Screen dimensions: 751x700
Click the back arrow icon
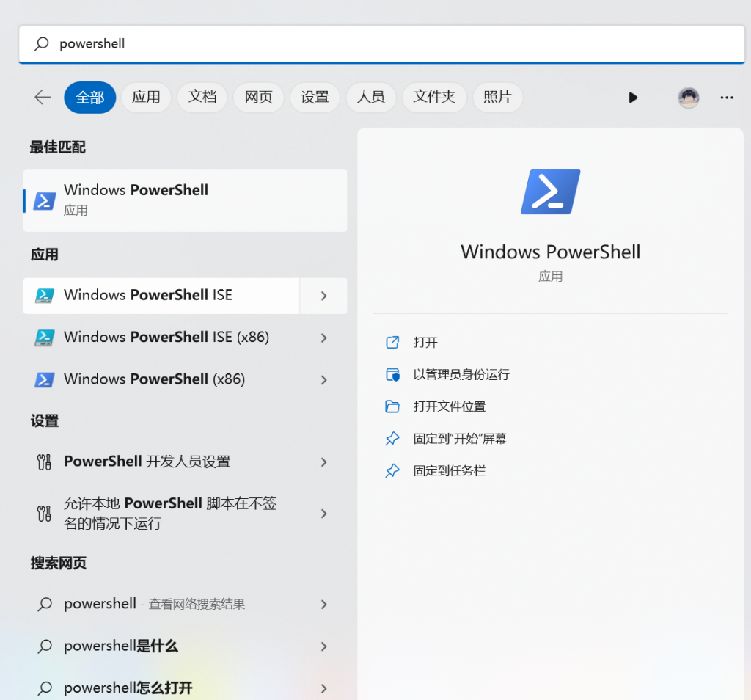[43, 98]
